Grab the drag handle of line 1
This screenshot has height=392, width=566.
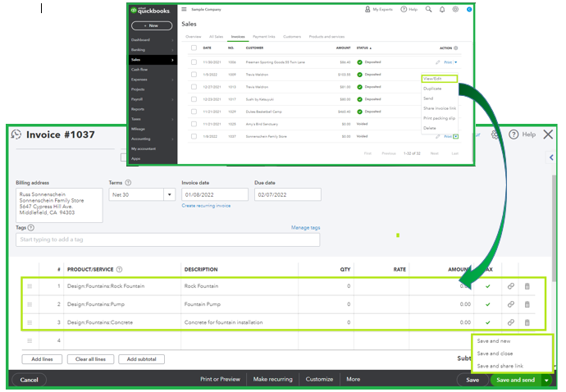click(30, 286)
